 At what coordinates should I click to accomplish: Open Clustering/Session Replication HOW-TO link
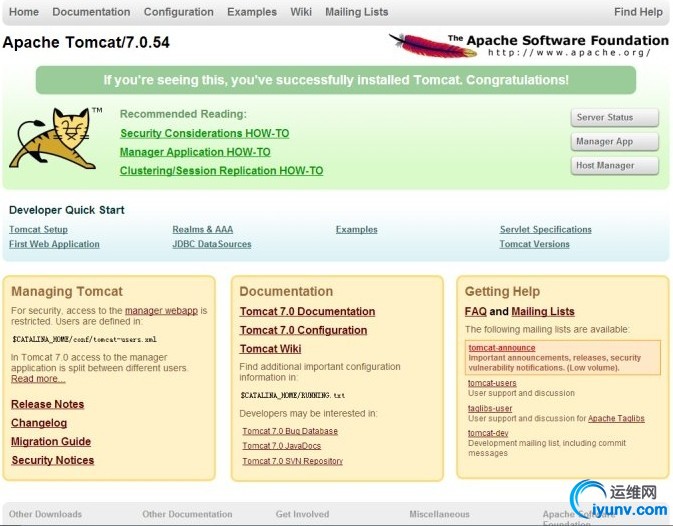pos(221,171)
